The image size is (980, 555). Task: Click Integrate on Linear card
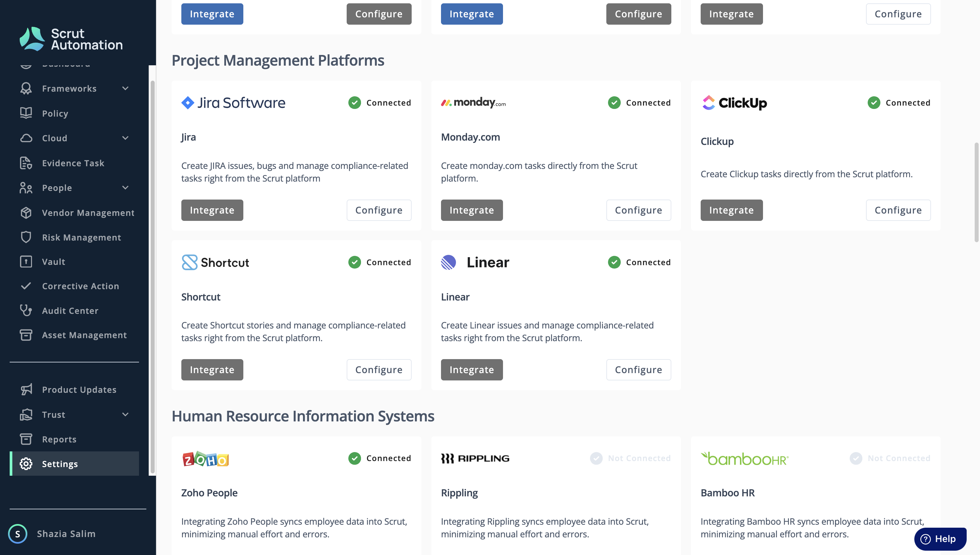click(472, 370)
